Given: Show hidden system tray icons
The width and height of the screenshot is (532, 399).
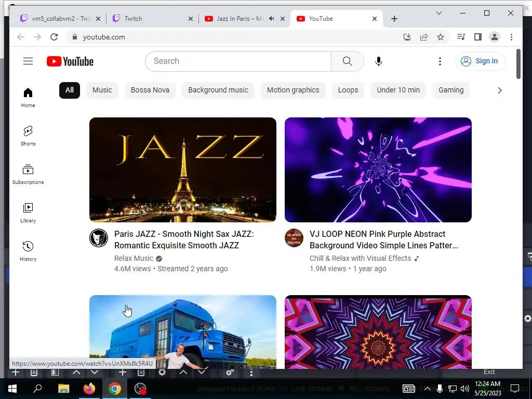Looking at the screenshot, I should coord(428,389).
